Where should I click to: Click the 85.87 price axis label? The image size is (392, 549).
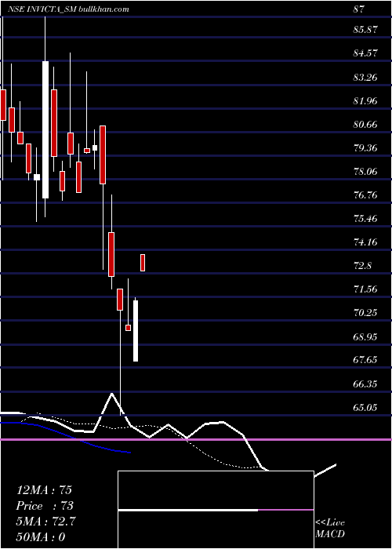click(x=365, y=30)
